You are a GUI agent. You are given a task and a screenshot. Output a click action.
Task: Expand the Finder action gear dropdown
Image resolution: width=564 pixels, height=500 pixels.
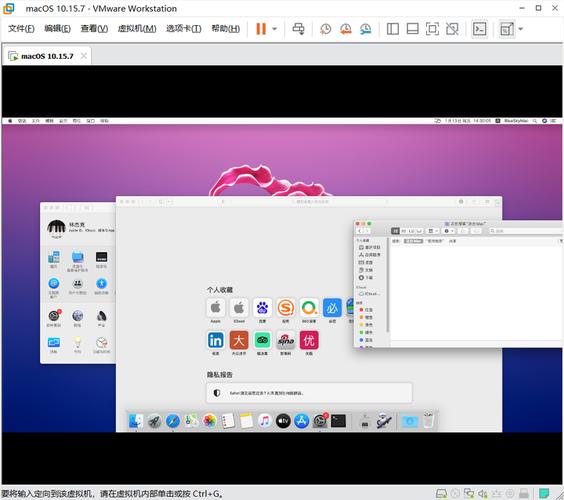(x=448, y=231)
